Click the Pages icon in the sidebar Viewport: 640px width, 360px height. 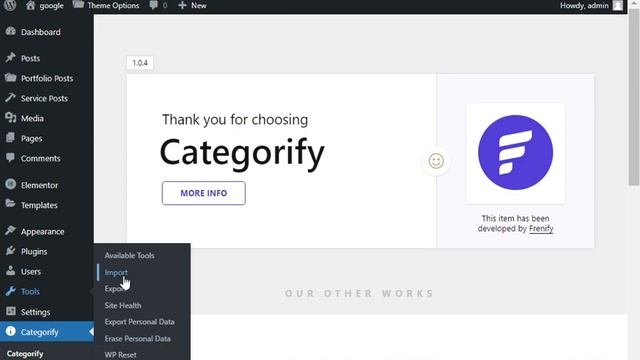(x=11, y=138)
